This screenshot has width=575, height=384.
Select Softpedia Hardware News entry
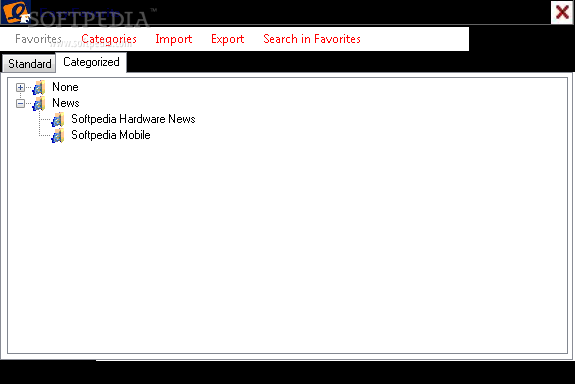click(x=133, y=119)
